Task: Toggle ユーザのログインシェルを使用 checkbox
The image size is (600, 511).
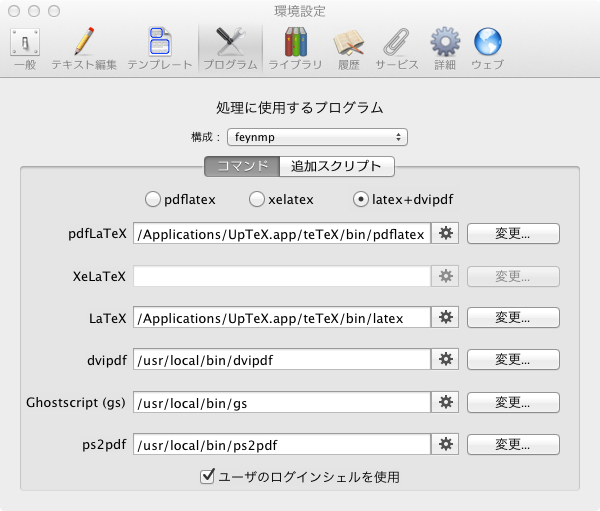Action: tap(209, 477)
